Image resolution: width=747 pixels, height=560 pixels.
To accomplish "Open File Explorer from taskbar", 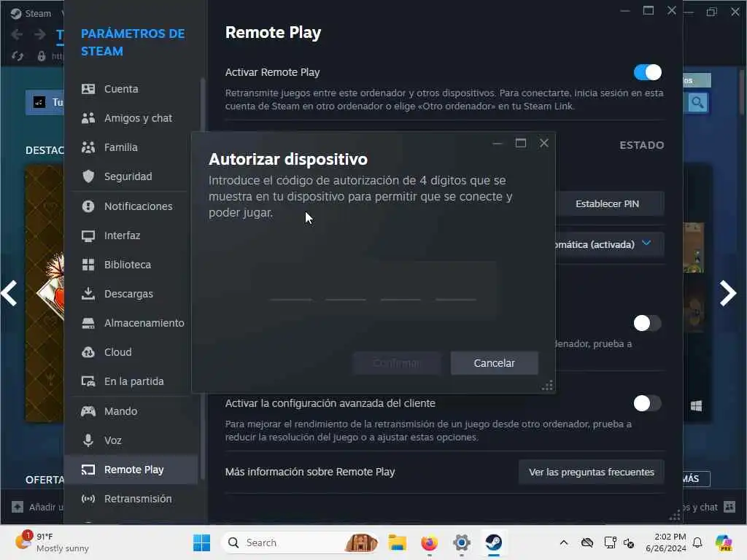I will (397, 542).
